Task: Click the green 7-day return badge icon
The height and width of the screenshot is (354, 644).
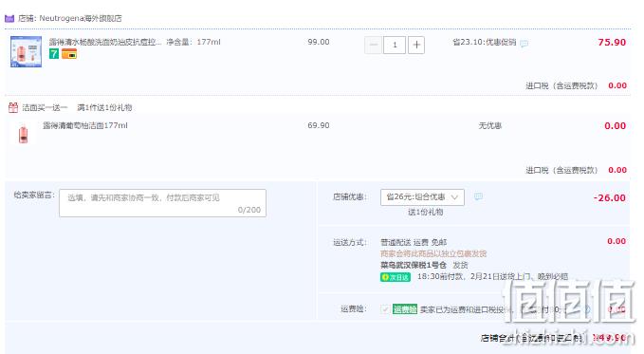Action: [x=54, y=54]
